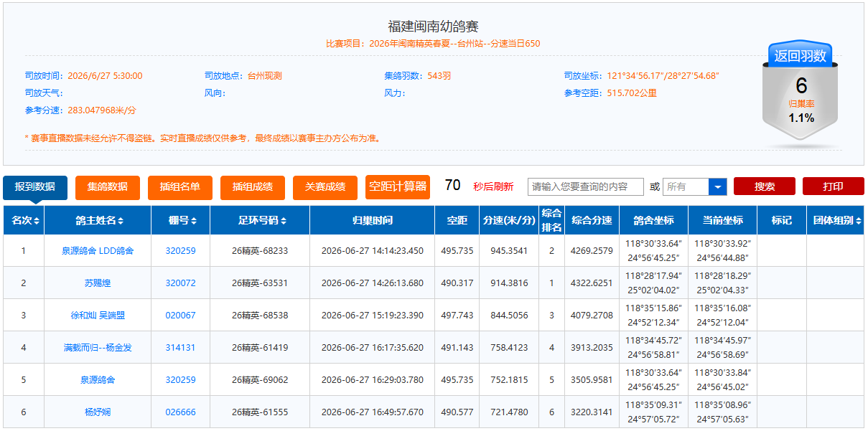Sort by 棚号 column header

181,221
